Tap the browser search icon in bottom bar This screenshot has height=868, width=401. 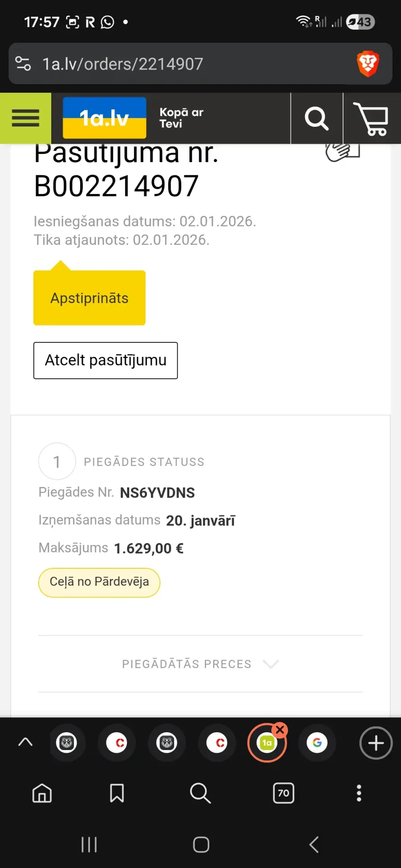(x=200, y=793)
